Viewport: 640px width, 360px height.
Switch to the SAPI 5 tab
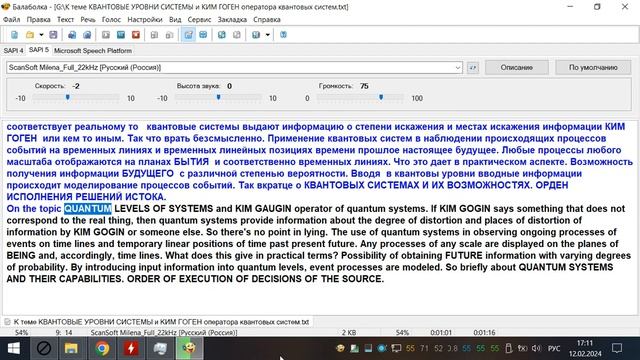point(39,50)
